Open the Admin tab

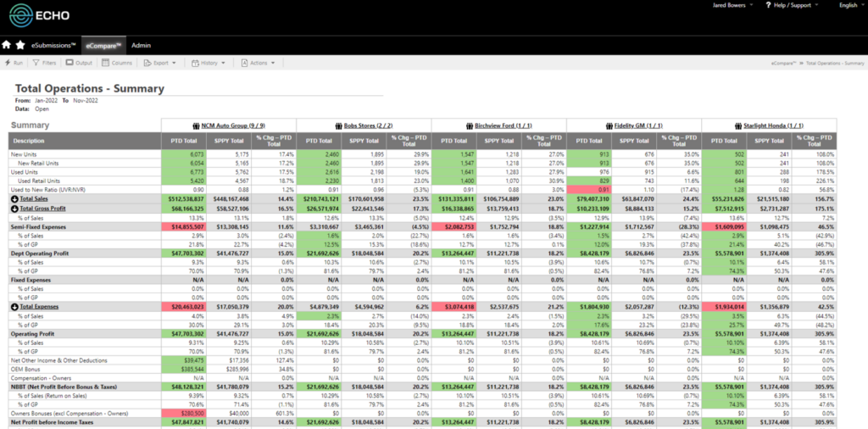tap(142, 46)
